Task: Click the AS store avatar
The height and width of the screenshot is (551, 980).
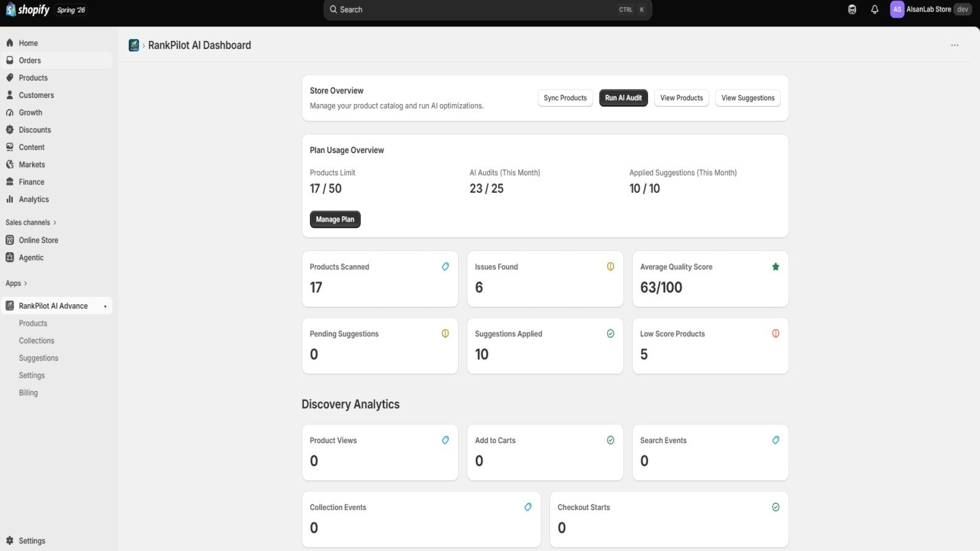Action: point(897,9)
